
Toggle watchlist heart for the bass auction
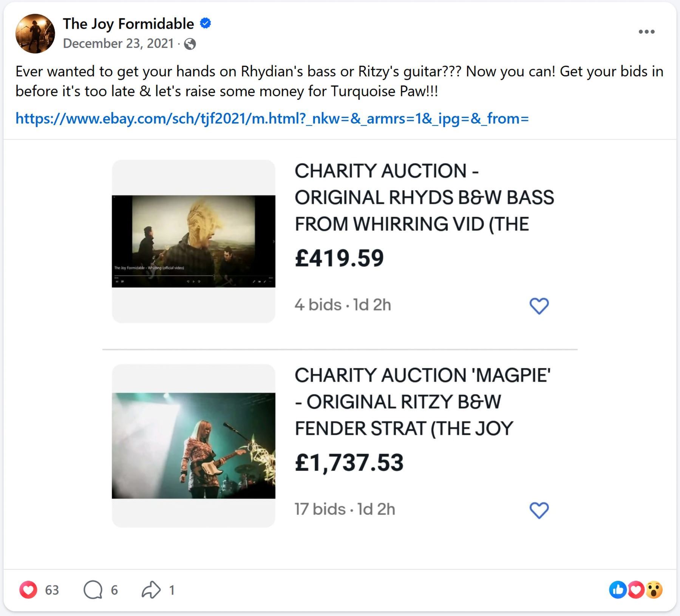coord(539,306)
